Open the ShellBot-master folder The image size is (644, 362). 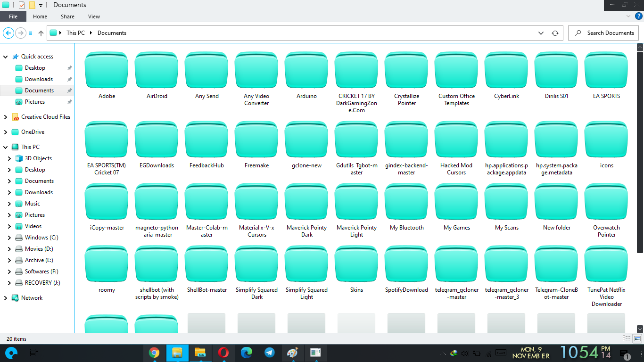tap(206, 263)
